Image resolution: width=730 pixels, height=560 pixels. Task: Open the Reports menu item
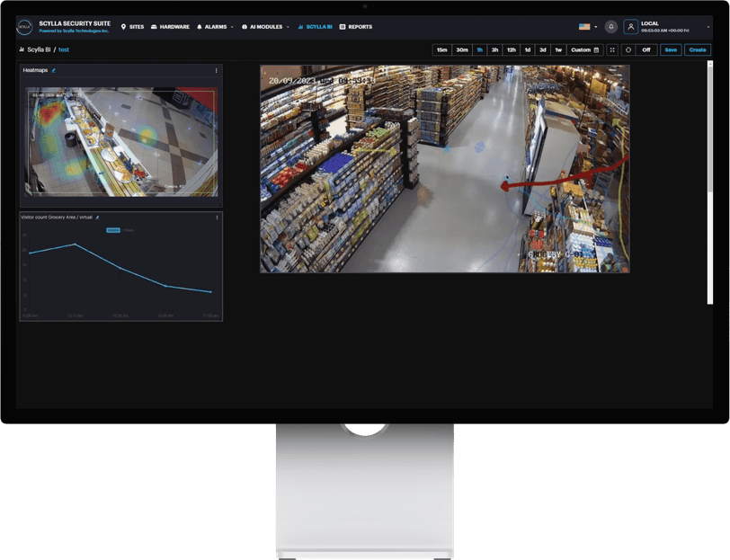(356, 27)
